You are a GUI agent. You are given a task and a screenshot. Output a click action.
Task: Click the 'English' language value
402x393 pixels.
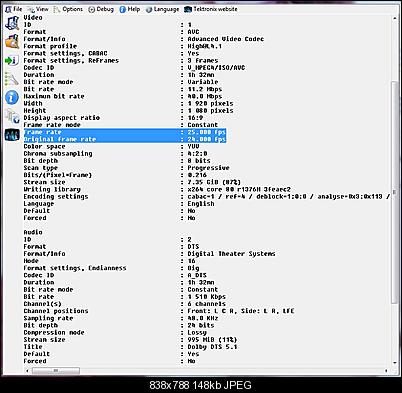(x=201, y=204)
